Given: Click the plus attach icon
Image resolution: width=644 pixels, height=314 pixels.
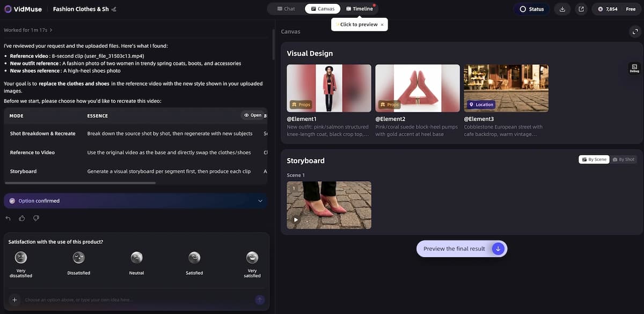Looking at the screenshot, I should (14, 300).
